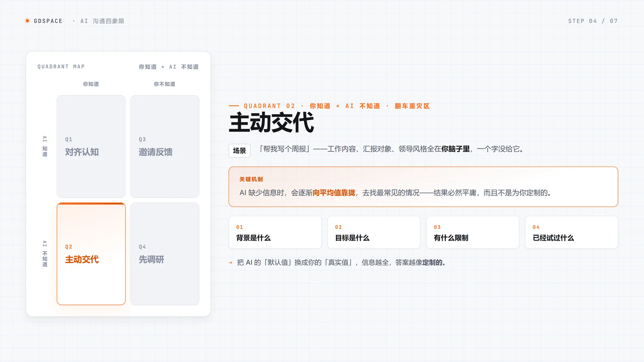Click the 场景 tag badge

pos(239,151)
